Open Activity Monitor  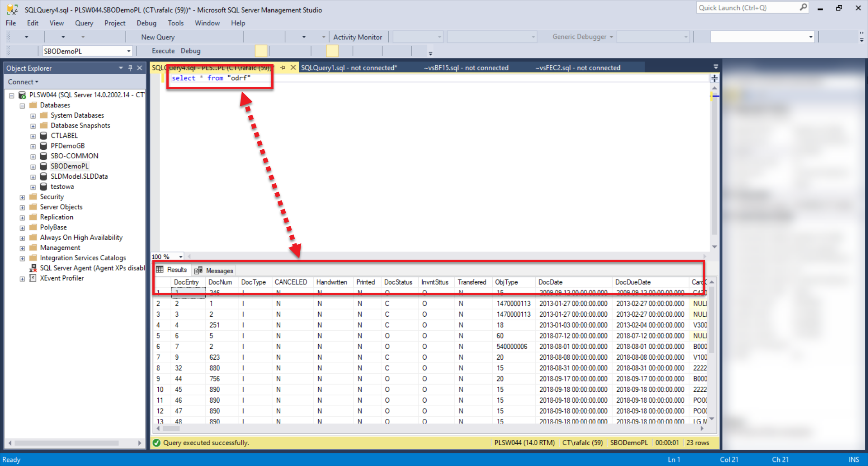(x=359, y=37)
